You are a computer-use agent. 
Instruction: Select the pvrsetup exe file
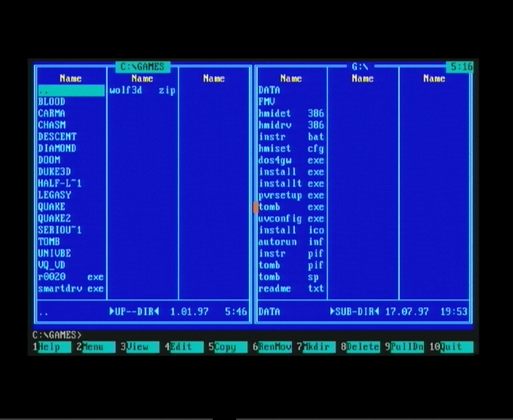[291, 195]
